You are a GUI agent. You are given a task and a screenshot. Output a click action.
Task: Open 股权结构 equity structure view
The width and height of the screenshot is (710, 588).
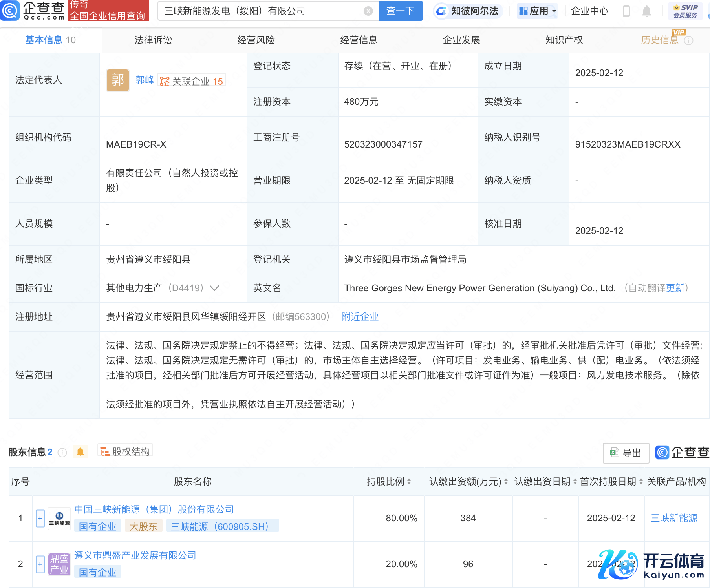[125, 452]
